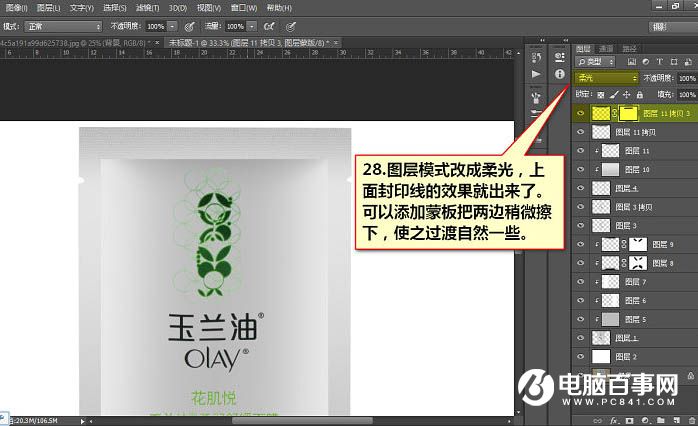Lock all padlock icon

click(x=640, y=94)
